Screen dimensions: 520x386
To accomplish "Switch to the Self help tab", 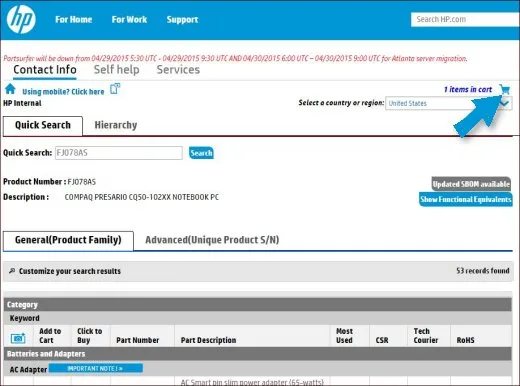I will pos(117,70).
